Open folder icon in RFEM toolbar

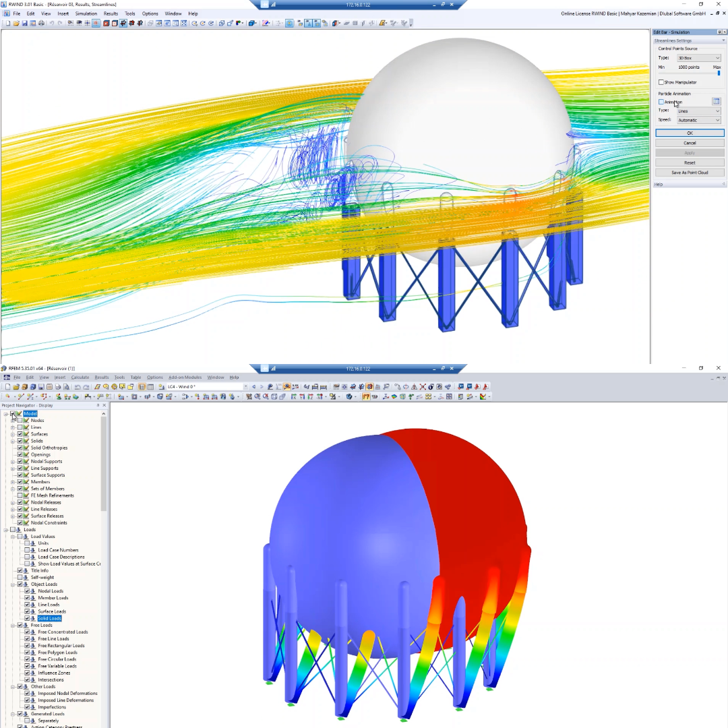16,387
